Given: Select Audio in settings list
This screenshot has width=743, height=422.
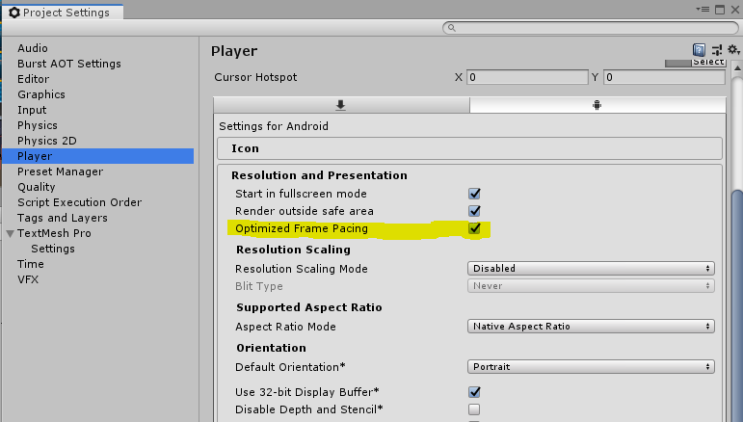Looking at the screenshot, I should coord(32,48).
